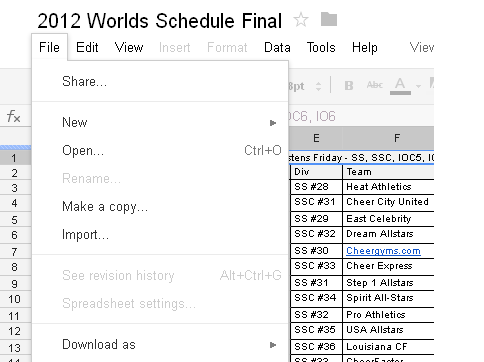Expand the New submenu arrow

tap(273, 123)
